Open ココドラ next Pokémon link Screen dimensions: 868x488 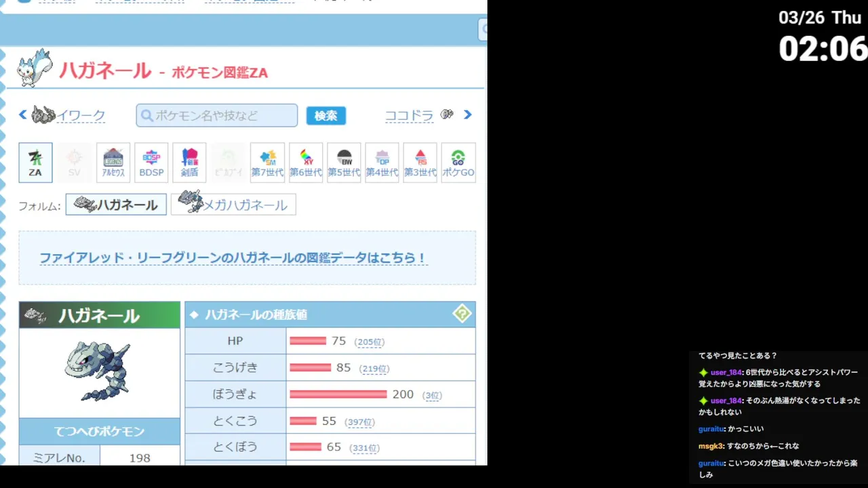(409, 116)
